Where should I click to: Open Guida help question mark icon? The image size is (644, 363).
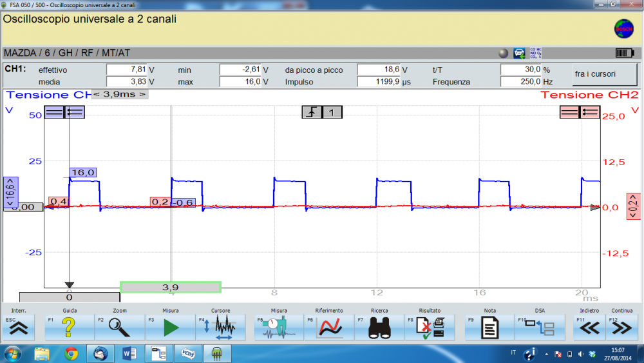click(x=69, y=328)
